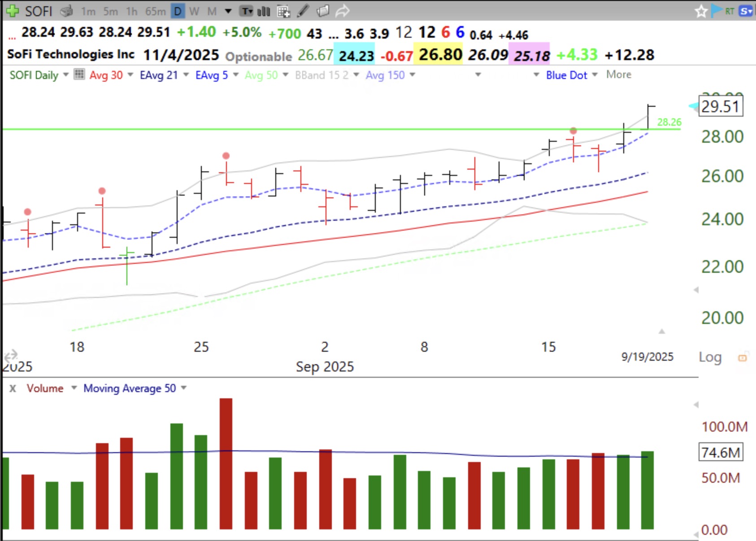The image size is (756, 541).
Task: Click the orange scale lock icon by Log
Action: click(x=743, y=358)
